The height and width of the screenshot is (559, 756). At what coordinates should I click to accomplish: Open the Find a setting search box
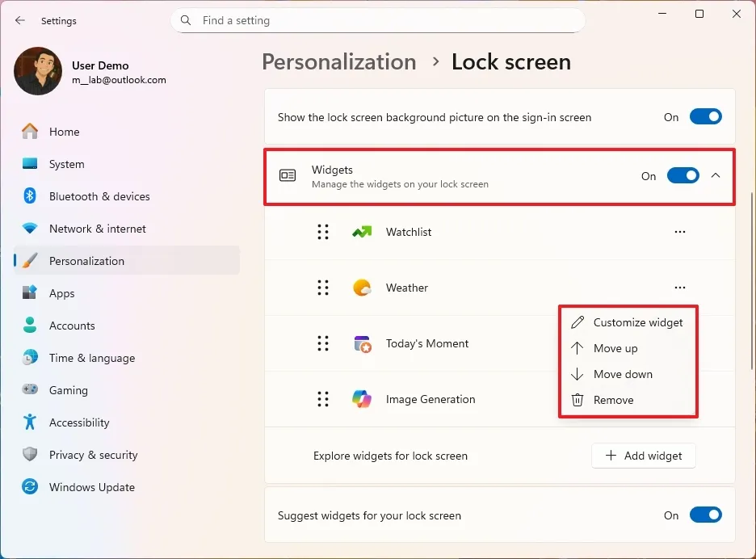[377, 20]
